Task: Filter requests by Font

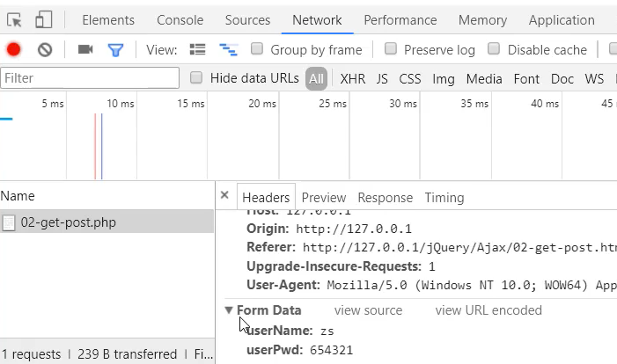Action: [526, 78]
